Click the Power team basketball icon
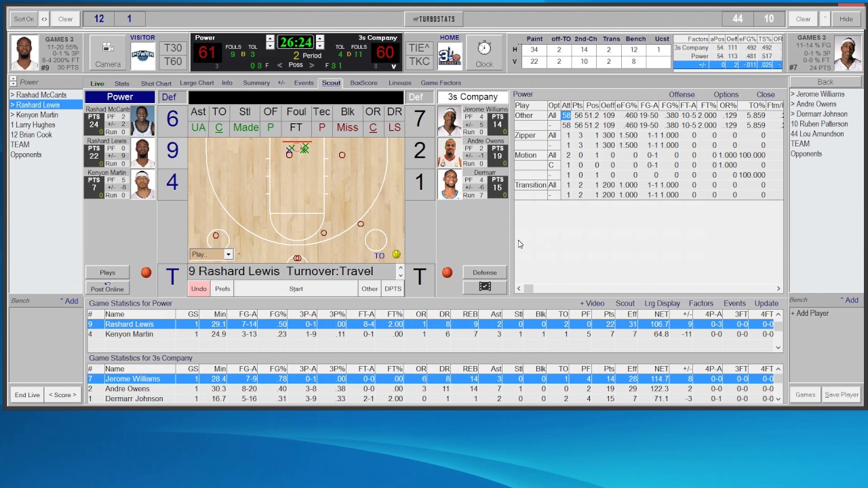Image resolution: width=868 pixels, height=488 pixels. click(146, 272)
